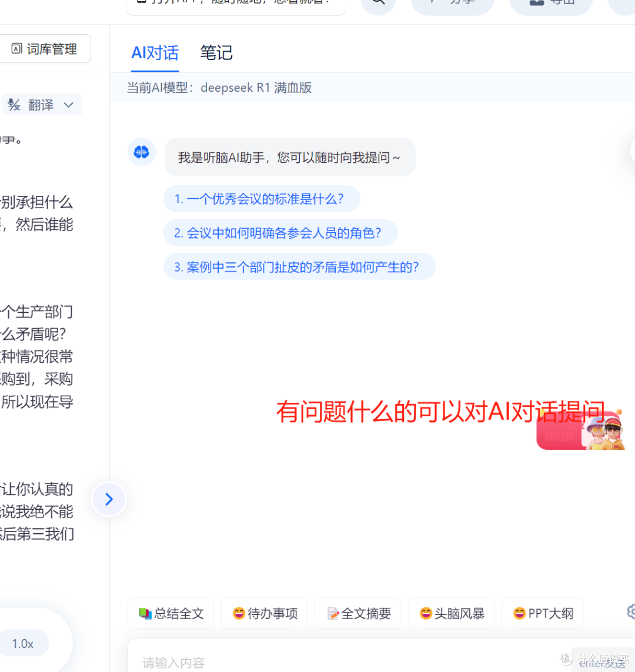The image size is (635, 672).
Task: Click the PPT大纲 quick action
Action: [x=543, y=613]
